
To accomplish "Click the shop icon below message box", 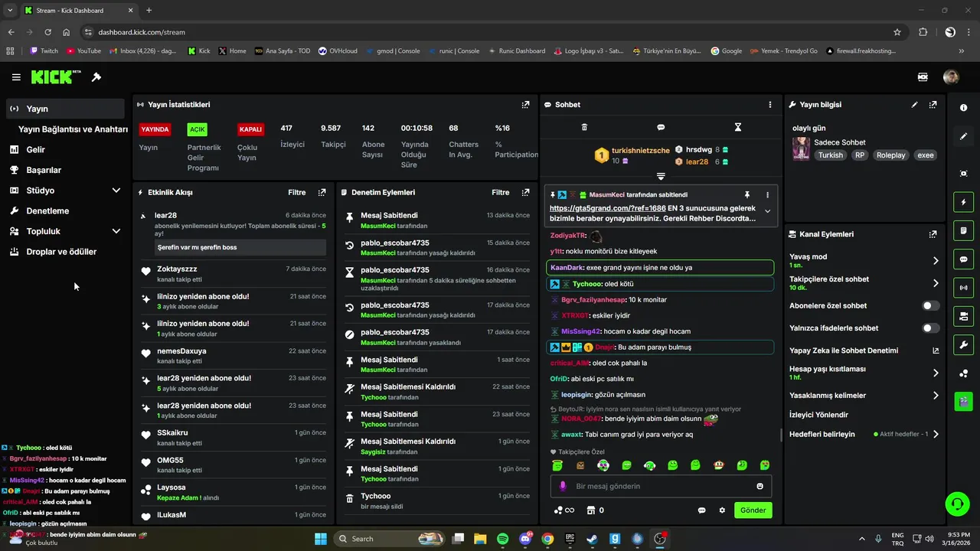I will 591,510.
